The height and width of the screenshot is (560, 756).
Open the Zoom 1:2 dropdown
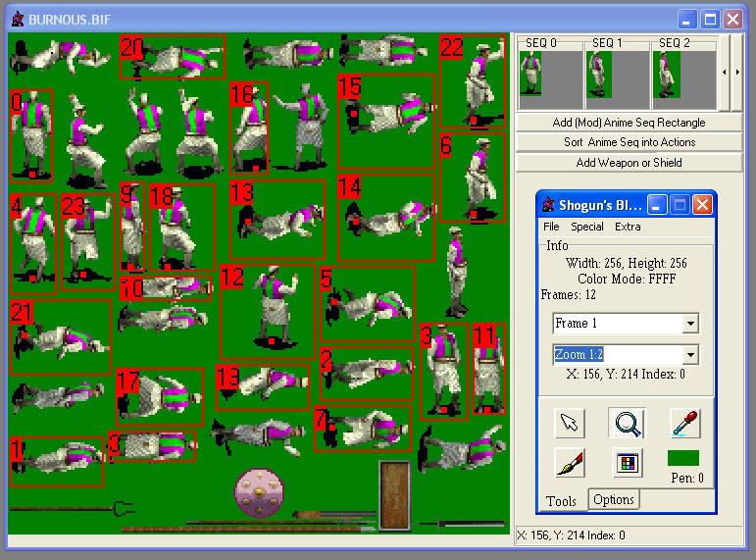pos(690,355)
